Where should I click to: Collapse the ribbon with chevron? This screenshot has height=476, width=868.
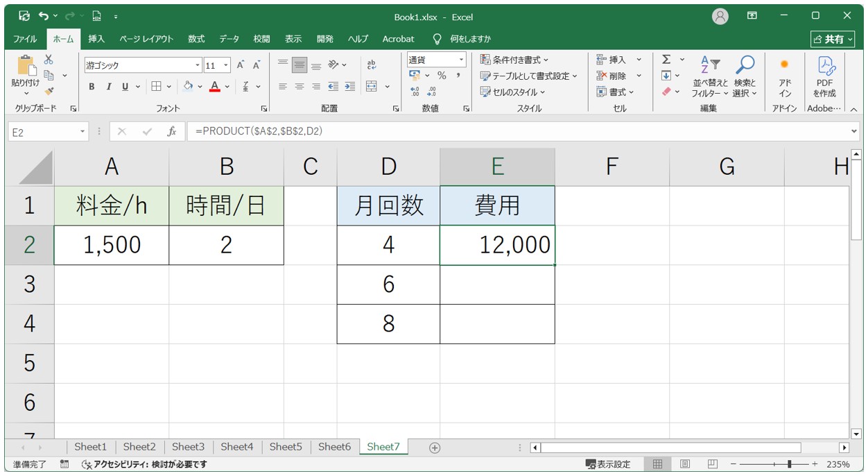tap(853, 109)
